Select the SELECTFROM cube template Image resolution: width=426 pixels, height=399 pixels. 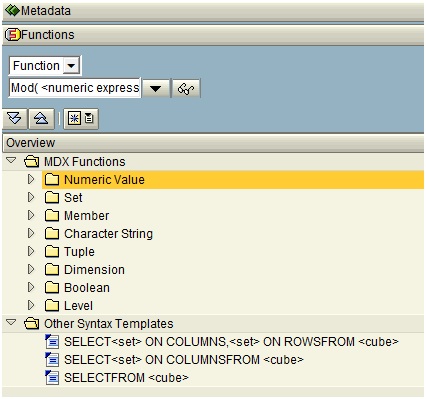(126, 378)
